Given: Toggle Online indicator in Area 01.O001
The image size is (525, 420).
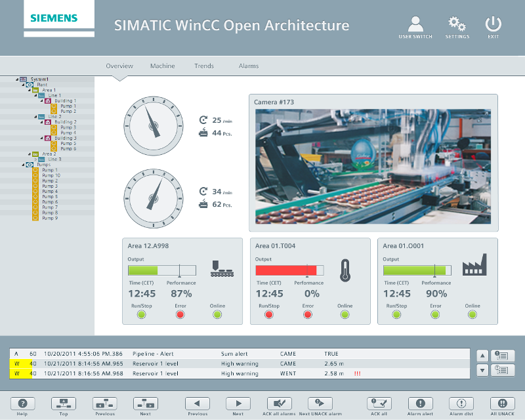Looking at the screenshot, I should coord(472,314).
